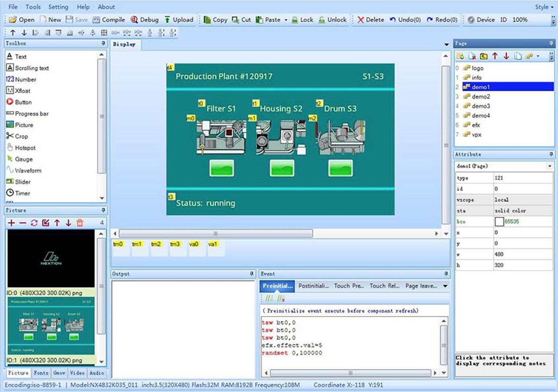This screenshot has width=558, height=392.
Task: Toggle Drum S3 green button on canvas
Action: [341, 168]
